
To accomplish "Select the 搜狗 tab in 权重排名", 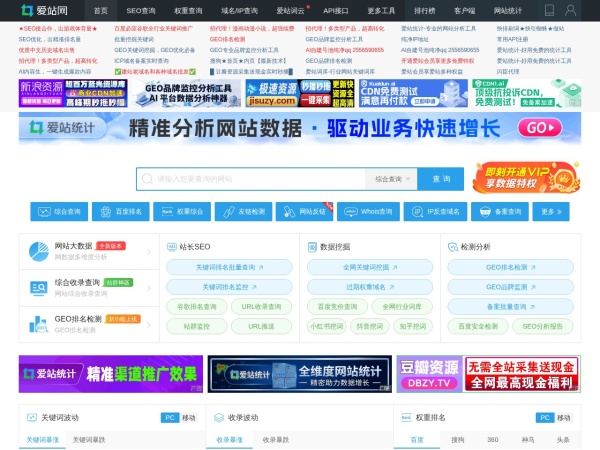I will pyautogui.click(x=458, y=440).
